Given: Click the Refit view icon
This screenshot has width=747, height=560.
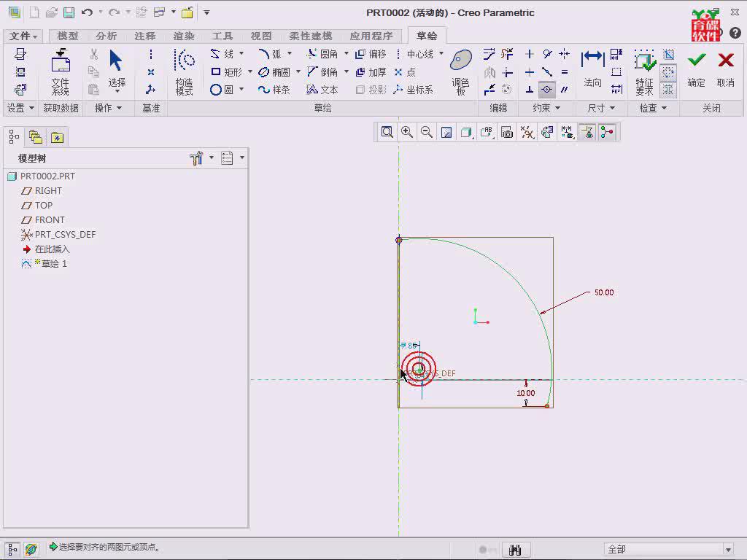Looking at the screenshot, I should point(387,132).
